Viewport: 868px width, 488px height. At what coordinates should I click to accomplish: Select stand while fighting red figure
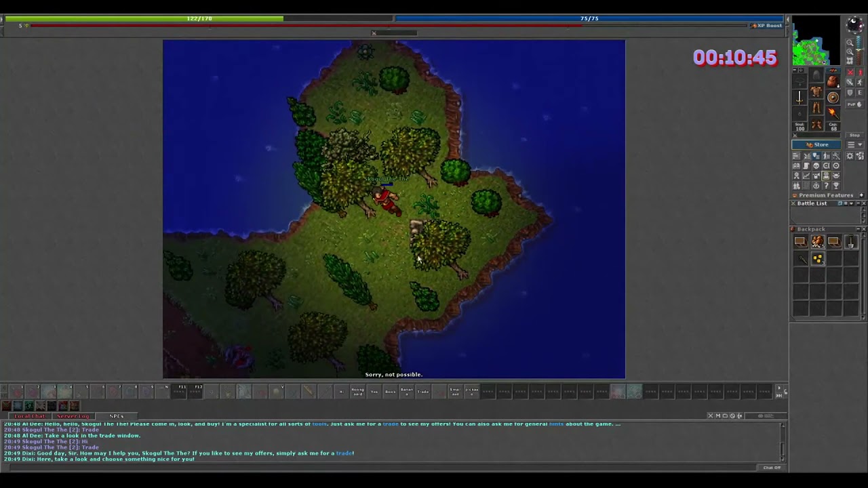(x=861, y=73)
